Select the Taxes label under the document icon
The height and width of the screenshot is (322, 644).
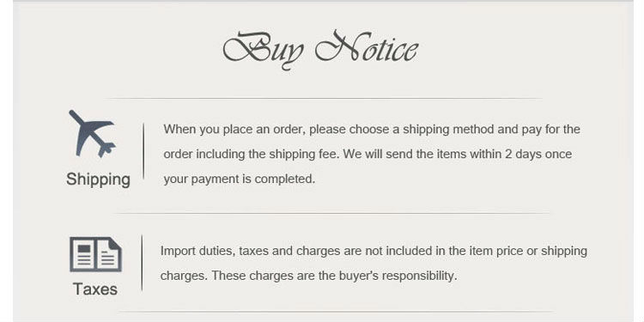pos(95,289)
